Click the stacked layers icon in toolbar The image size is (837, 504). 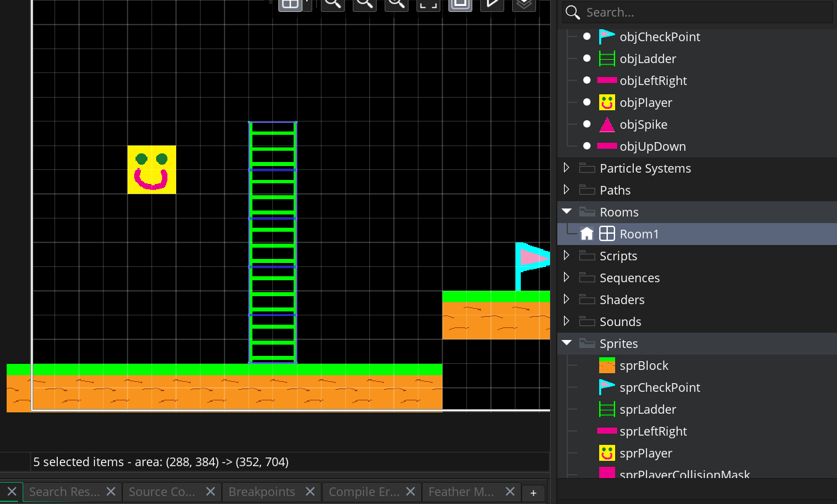point(523,4)
